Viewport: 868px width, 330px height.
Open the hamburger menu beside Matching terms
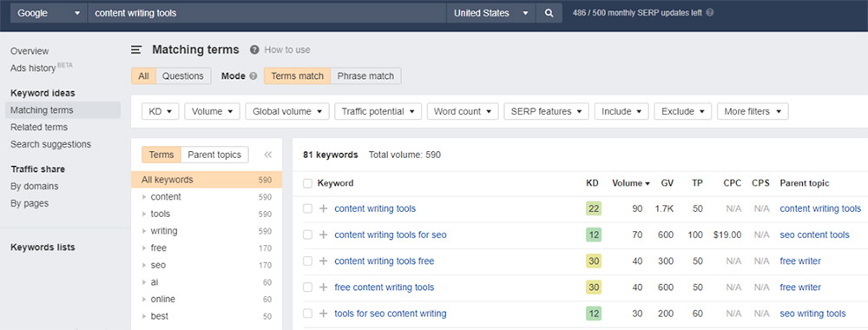tap(136, 49)
